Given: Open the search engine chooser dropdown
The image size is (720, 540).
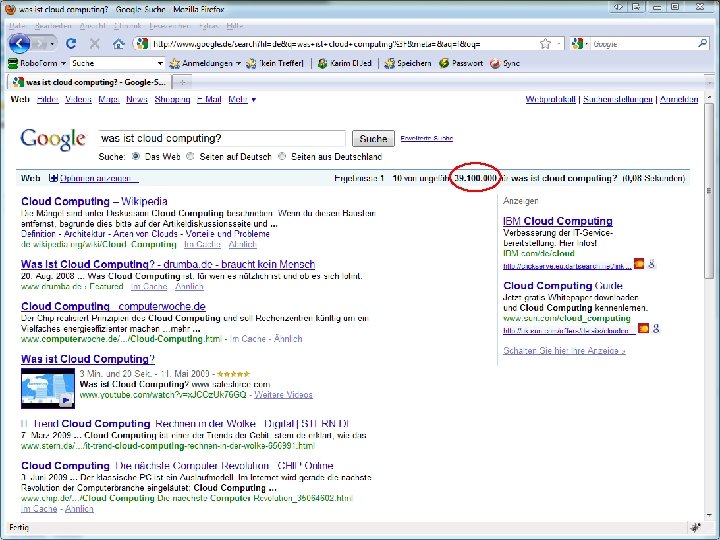Looking at the screenshot, I should point(586,44).
